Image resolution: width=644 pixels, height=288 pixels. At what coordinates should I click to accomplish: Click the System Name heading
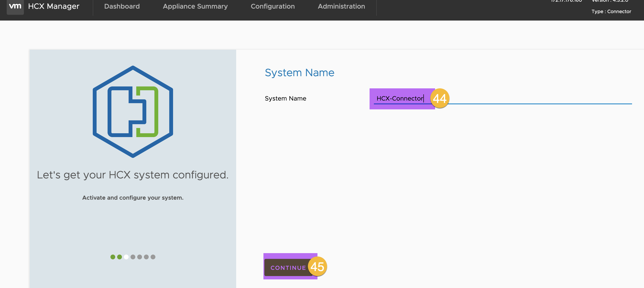click(300, 73)
